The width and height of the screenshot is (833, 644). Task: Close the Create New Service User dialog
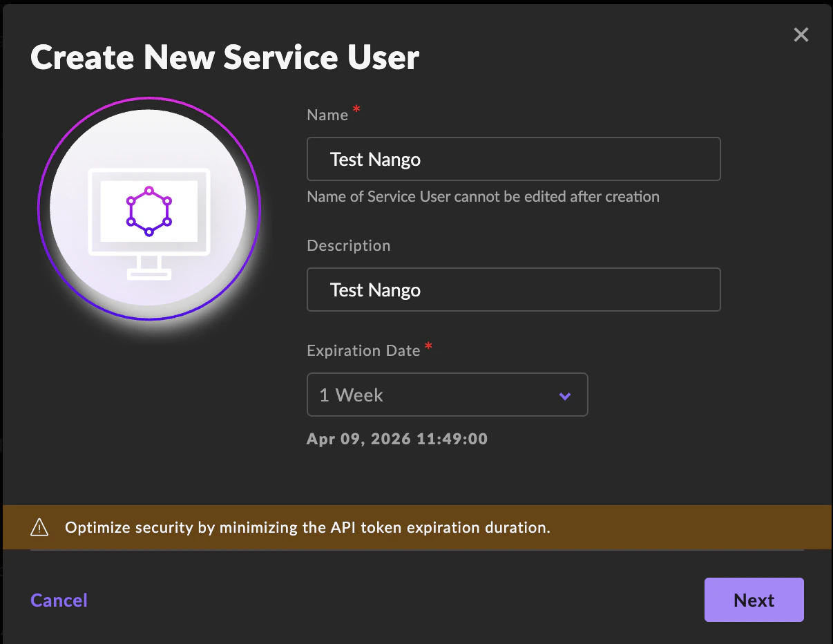(801, 35)
